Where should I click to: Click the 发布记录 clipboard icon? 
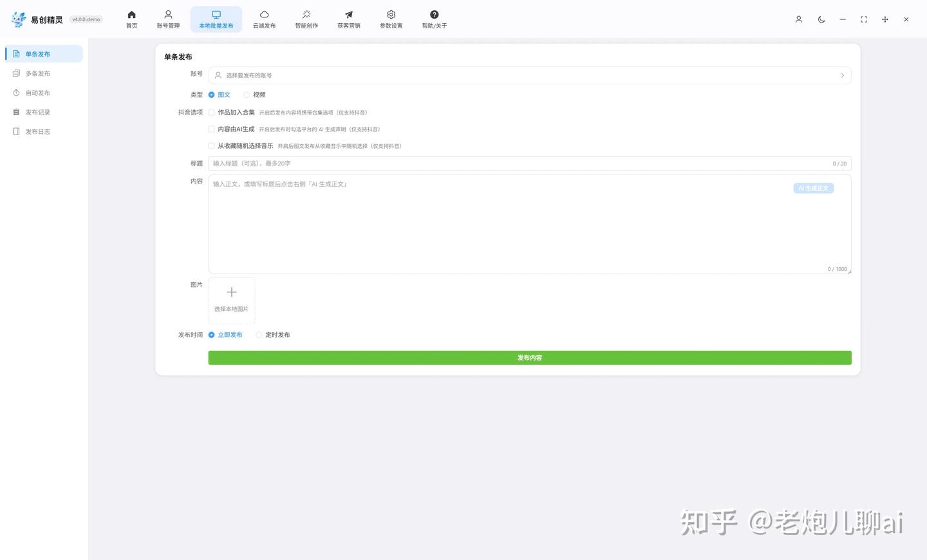click(x=16, y=112)
